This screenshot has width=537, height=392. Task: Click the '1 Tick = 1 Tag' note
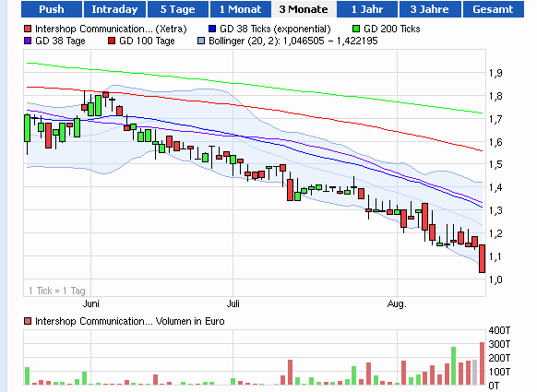tap(57, 291)
